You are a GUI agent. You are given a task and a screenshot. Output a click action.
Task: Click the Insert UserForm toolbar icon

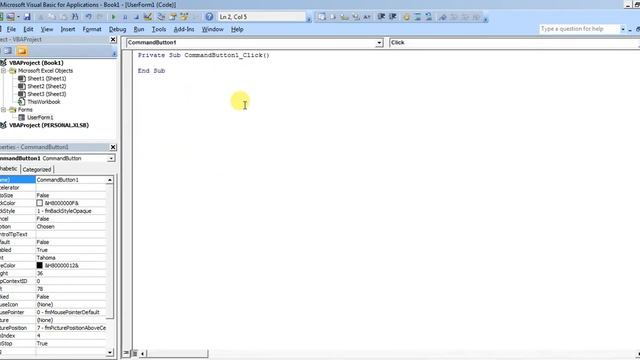(10, 17)
